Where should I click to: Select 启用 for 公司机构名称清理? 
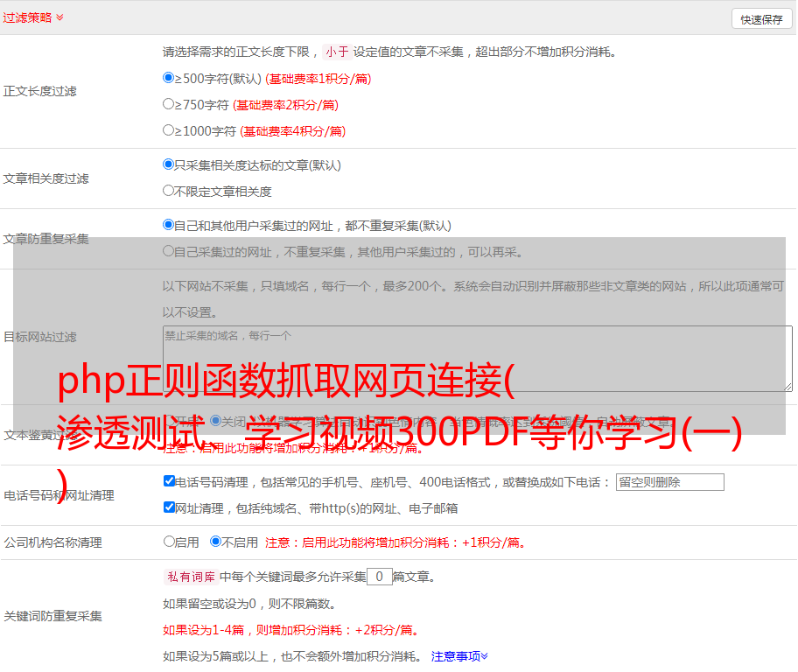(x=169, y=542)
